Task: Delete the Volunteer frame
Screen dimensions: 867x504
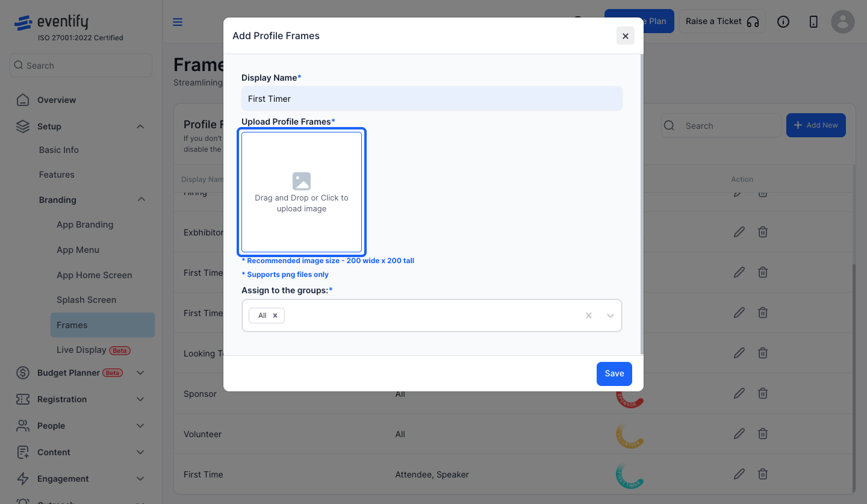Action: tap(763, 434)
